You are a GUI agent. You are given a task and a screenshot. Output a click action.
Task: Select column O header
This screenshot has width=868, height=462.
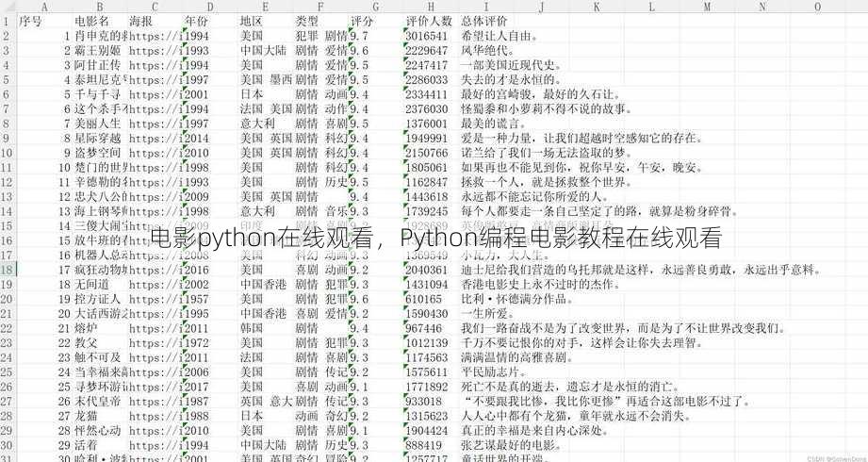point(817,8)
